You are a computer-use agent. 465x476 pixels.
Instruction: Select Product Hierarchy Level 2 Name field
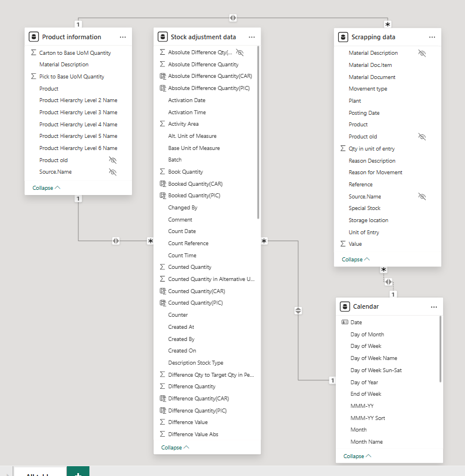tap(78, 100)
